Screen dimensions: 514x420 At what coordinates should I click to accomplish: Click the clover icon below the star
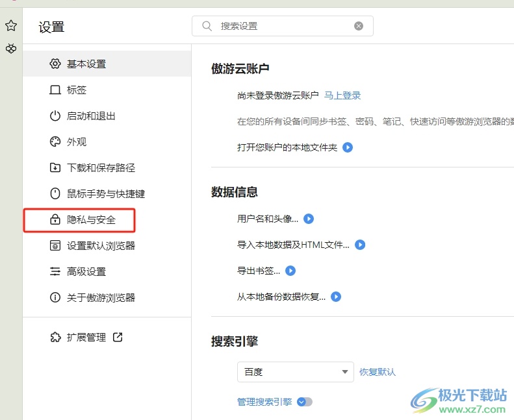pos(11,49)
